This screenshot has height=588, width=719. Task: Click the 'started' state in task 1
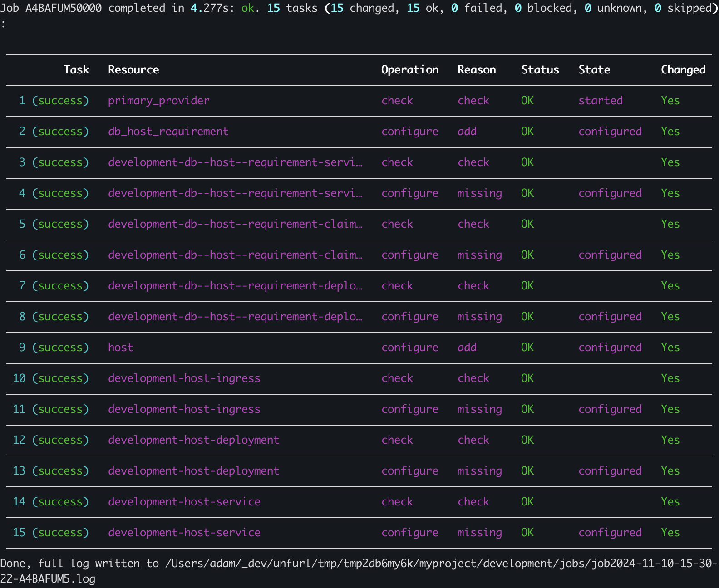pos(601,101)
